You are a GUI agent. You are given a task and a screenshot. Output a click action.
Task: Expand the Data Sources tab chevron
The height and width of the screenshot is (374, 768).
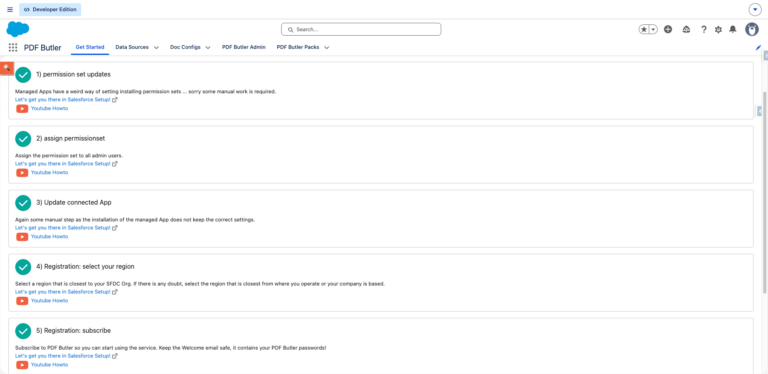156,47
